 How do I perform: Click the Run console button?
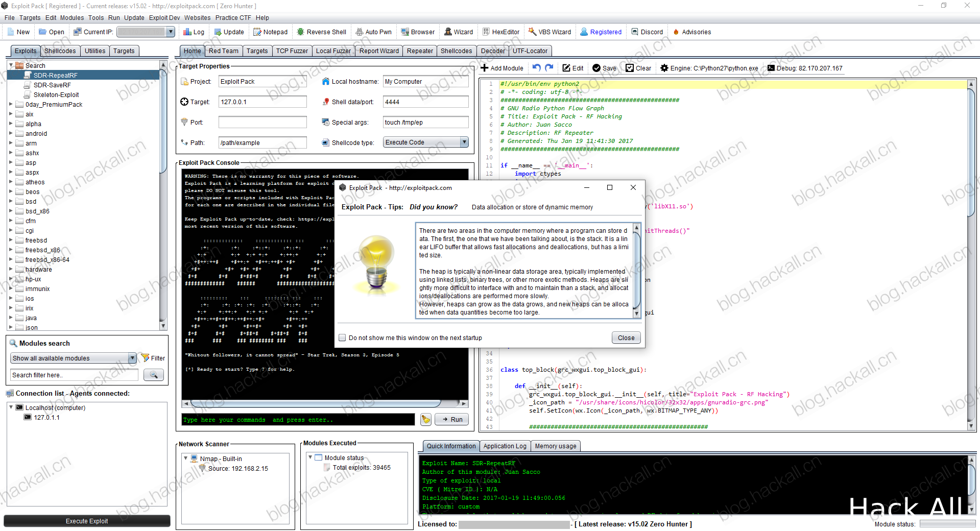452,419
